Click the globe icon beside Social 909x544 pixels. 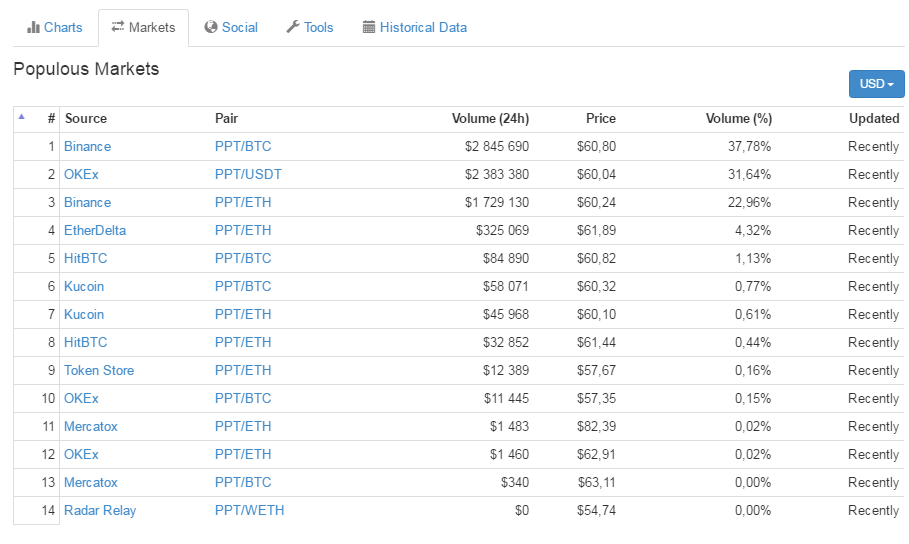pos(211,27)
